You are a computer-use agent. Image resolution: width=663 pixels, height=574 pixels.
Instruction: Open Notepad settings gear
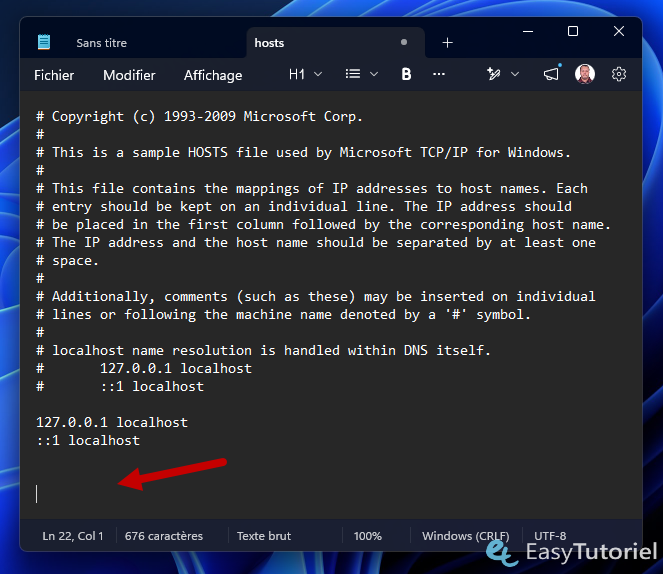point(619,74)
